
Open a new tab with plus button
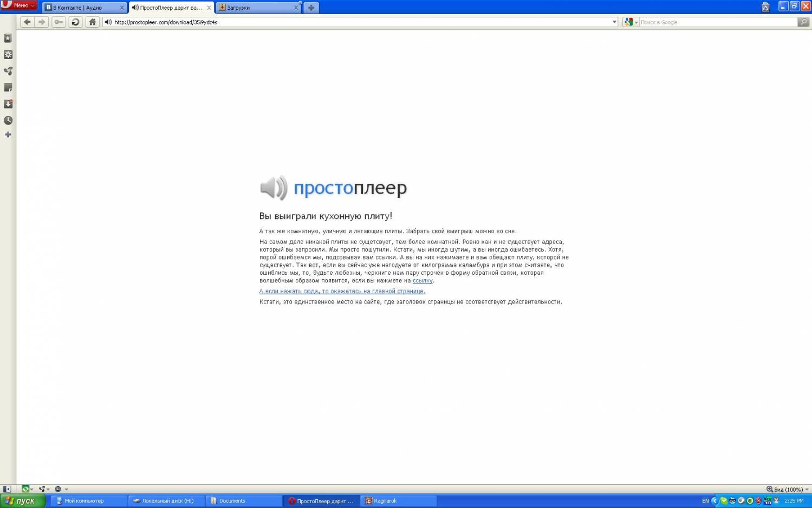(x=311, y=8)
